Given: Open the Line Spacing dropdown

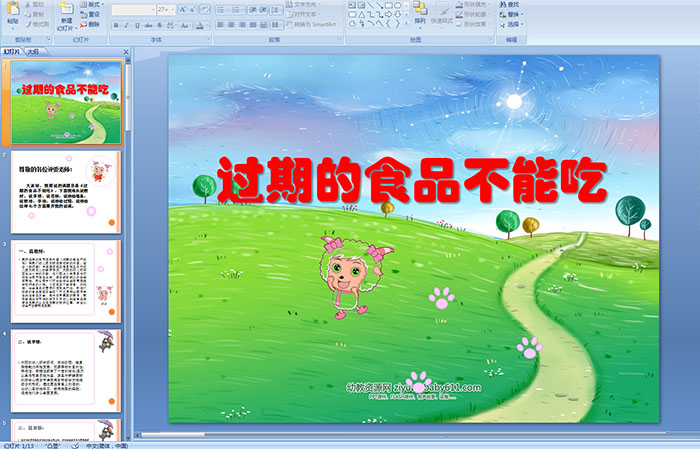Looking at the screenshot, I should (x=276, y=9).
